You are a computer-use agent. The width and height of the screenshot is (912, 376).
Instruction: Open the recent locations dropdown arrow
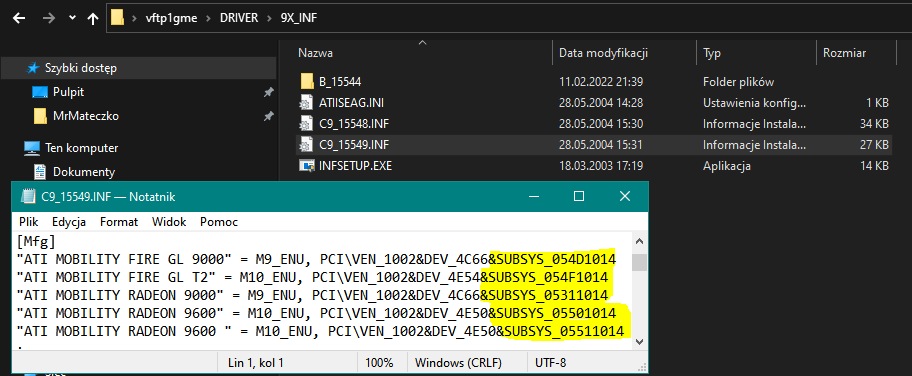click(x=73, y=18)
